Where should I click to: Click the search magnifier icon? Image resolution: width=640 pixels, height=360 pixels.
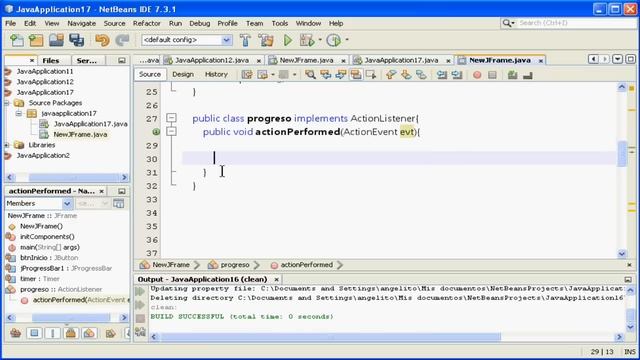coord(507,23)
